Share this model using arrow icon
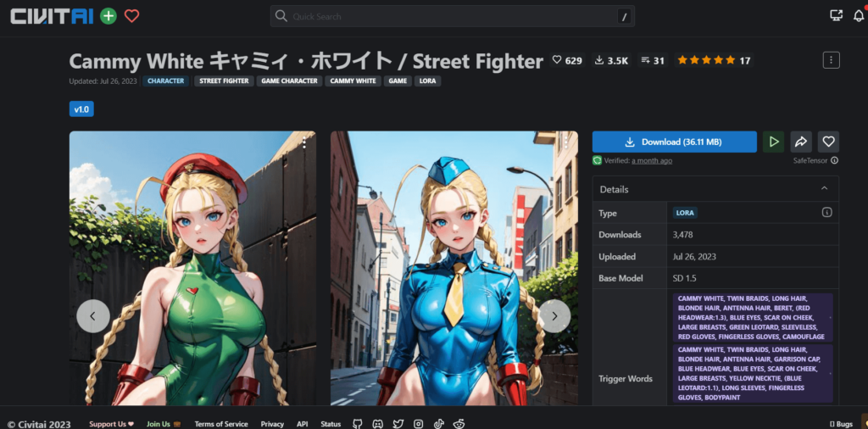The width and height of the screenshot is (868, 429). [x=801, y=142]
